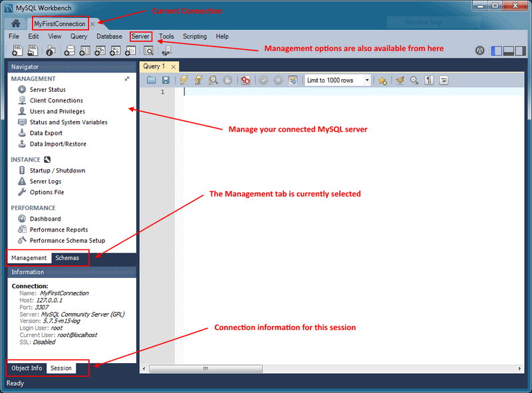532x393 pixels.
Task: Switch to the Object Info tab
Action: pos(27,368)
